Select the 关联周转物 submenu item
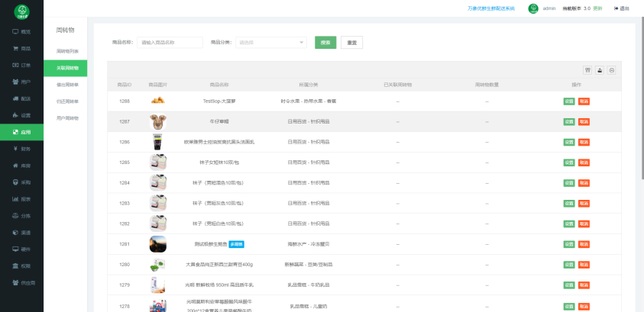The width and height of the screenshot is (644, 312). [65, 68]
